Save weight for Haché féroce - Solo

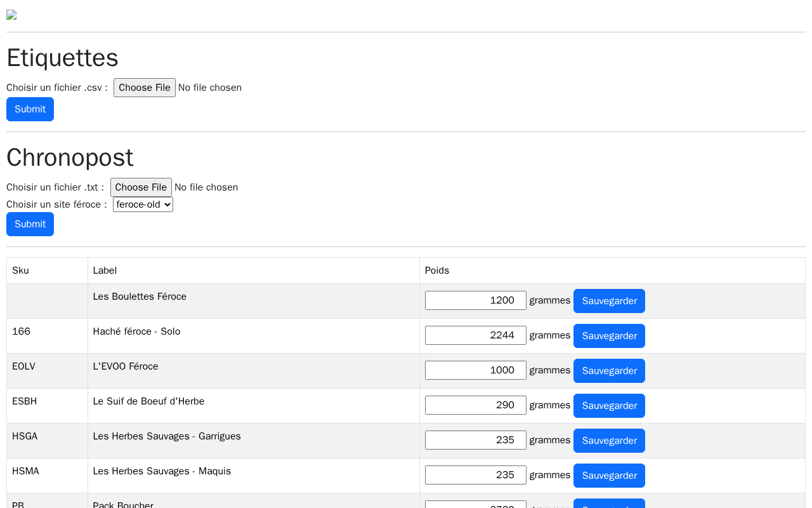(x=609, y=336)
